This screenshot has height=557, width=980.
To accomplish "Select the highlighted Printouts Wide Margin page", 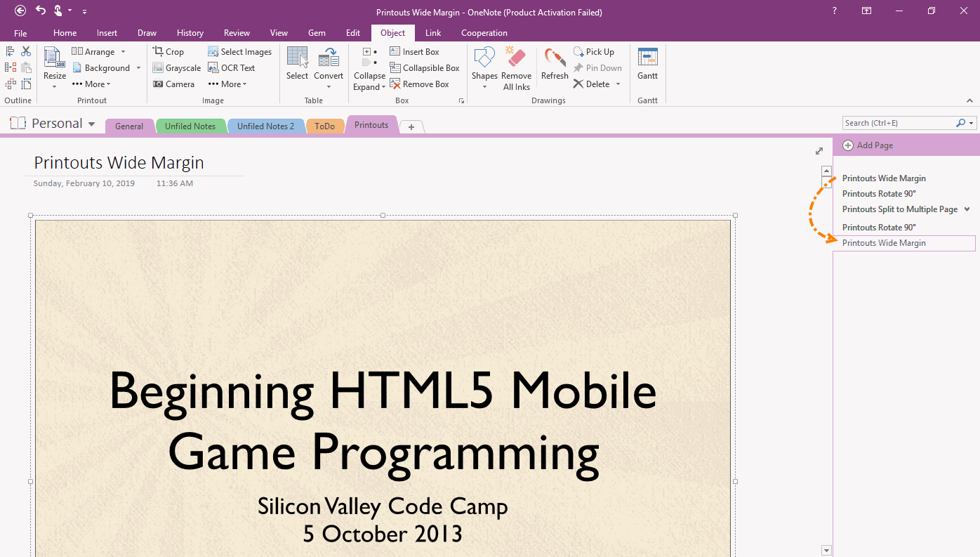I will pyautogui.click(x=904, y=243).
